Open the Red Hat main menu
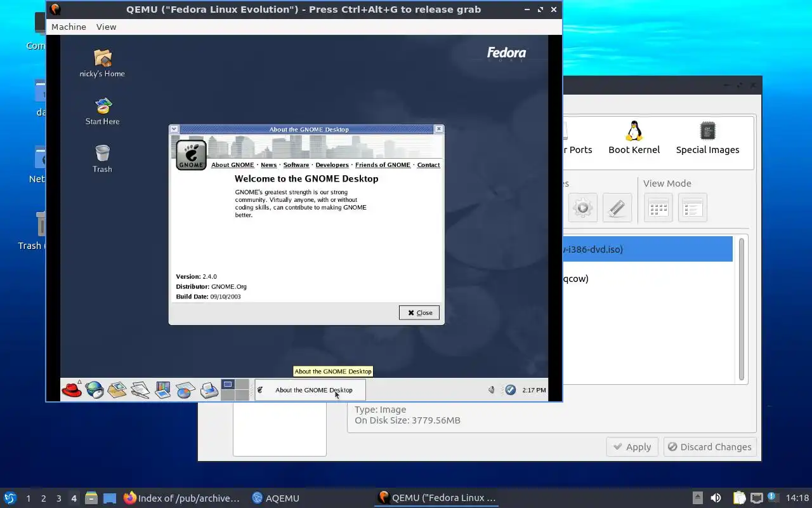Screen dimensions: 812x508 coord(72,390)
